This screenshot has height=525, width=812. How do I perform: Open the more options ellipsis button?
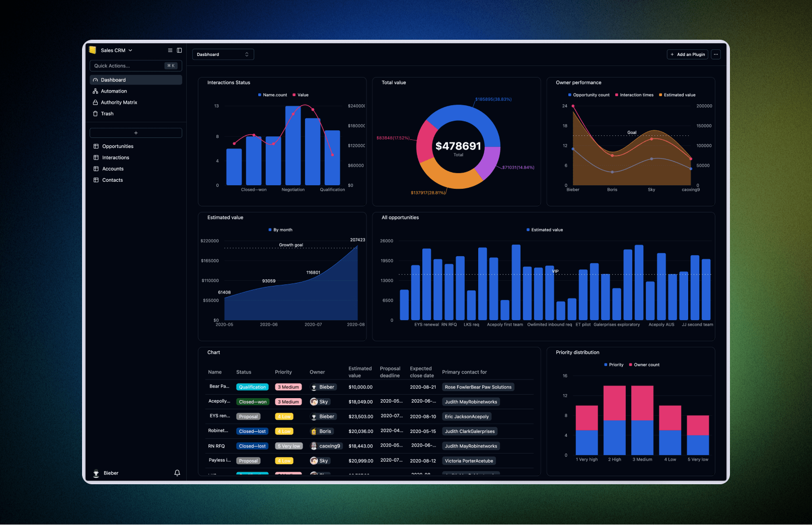716,54
